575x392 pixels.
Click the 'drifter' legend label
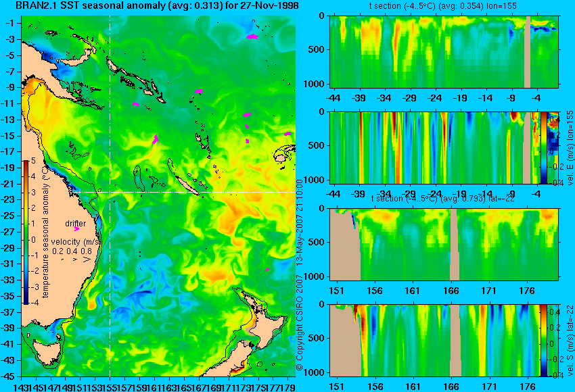click(x=76, y=224)
